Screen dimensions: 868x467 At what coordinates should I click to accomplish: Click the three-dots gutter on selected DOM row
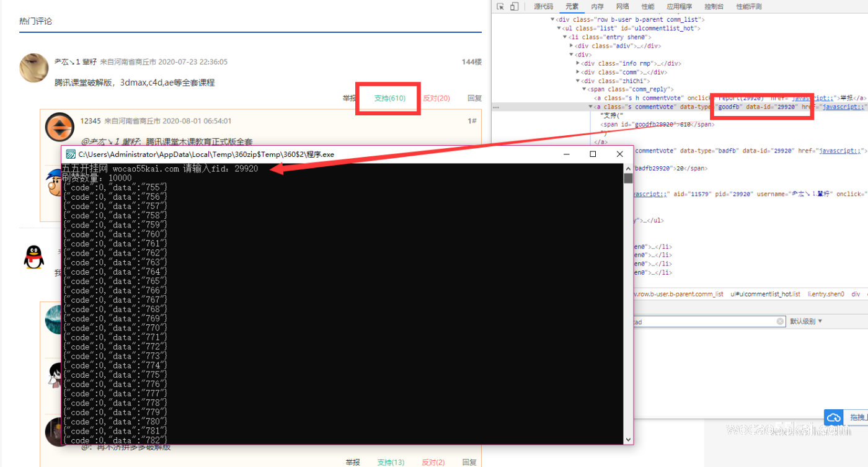pos(495,107)
